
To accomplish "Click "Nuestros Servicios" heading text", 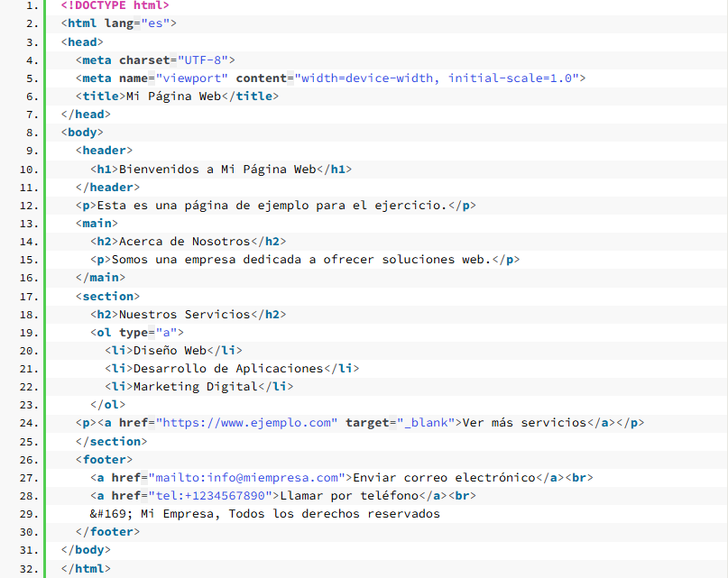I will (184, 315).
